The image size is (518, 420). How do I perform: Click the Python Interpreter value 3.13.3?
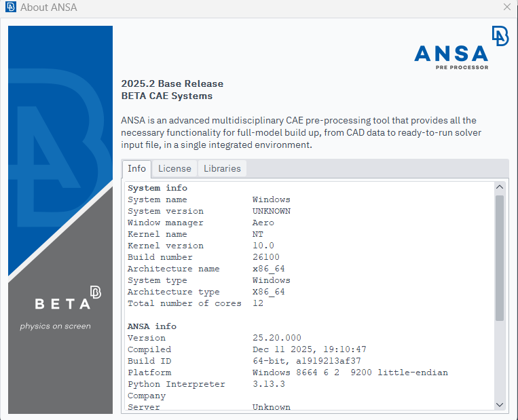pos(268,384)
